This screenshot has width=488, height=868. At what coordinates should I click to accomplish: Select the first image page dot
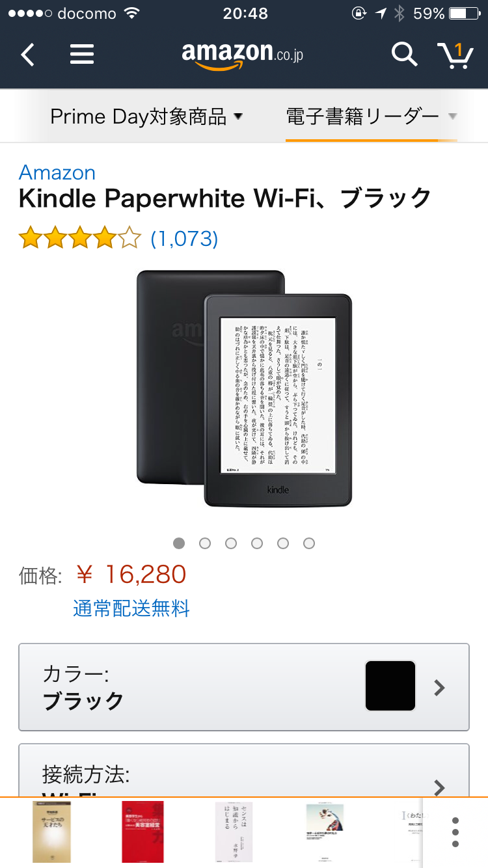click(179, 543)
